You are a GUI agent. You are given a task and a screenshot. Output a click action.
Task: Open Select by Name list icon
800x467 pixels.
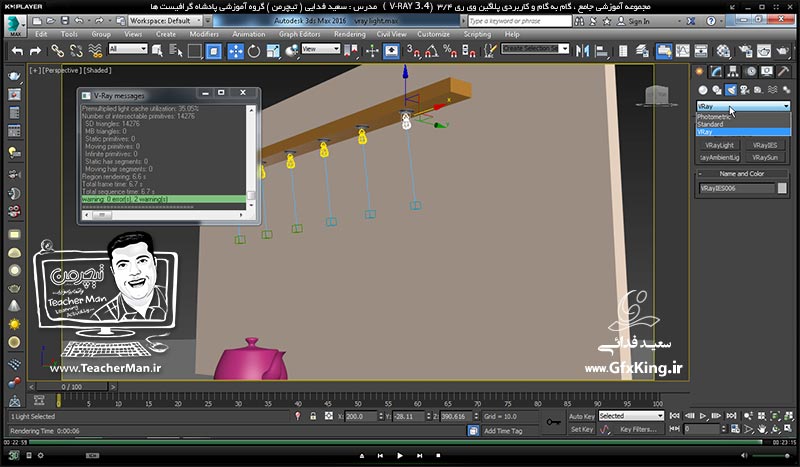pos(176,51)
